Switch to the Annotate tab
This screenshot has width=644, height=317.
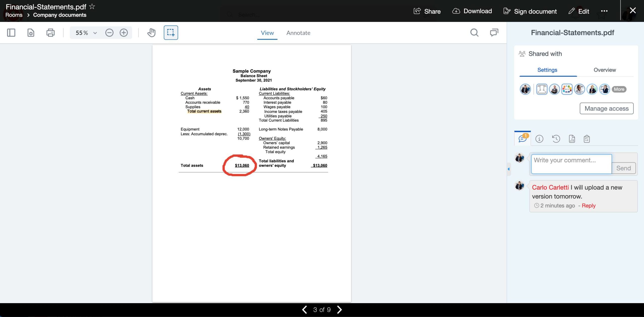[298, 33]
